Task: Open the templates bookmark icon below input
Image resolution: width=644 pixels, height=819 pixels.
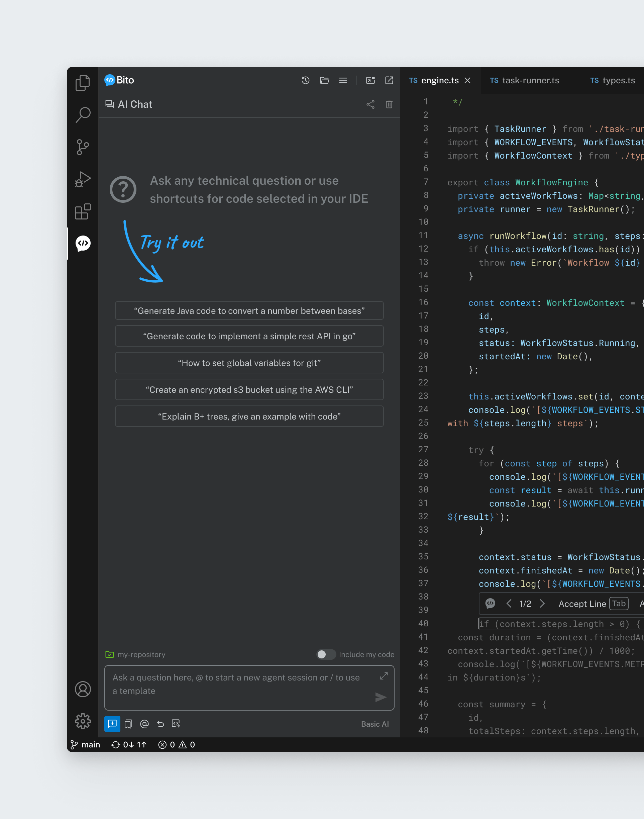Action: pos(128,724)
